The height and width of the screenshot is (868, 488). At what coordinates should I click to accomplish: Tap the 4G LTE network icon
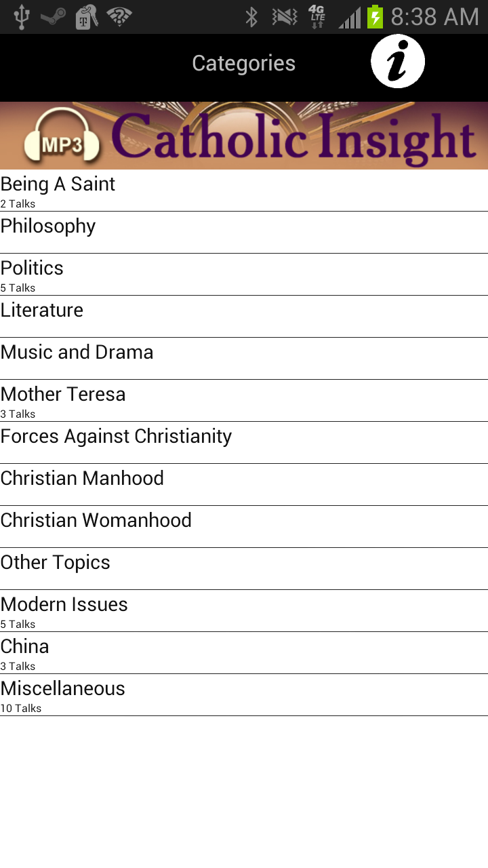coord(317,17)
